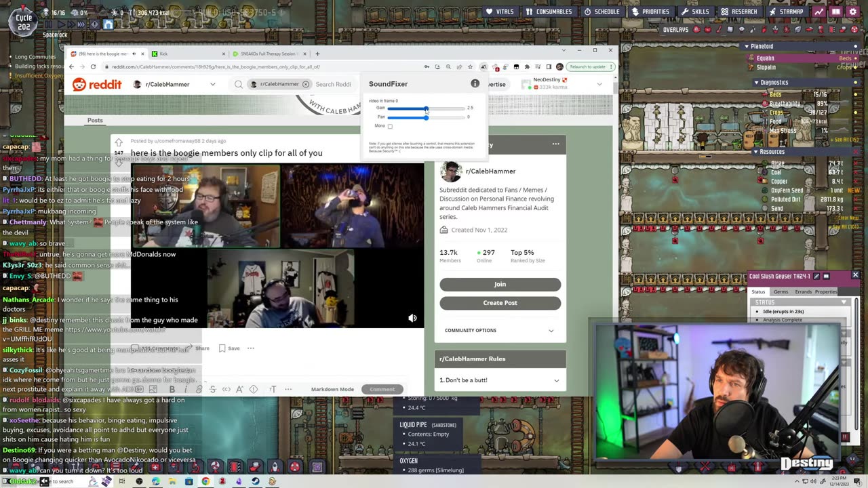Click the Create Post button
This screenshot has height=488, width=868.
point(500,303)
